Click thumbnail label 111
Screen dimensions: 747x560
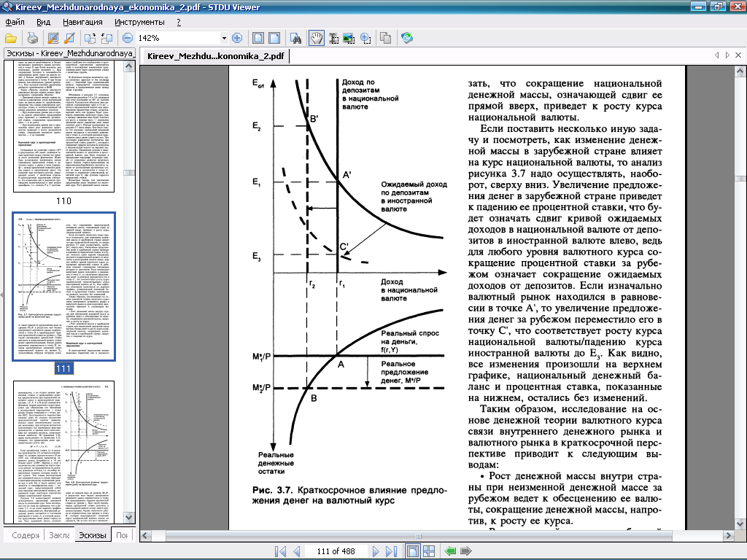coord(63,368)
